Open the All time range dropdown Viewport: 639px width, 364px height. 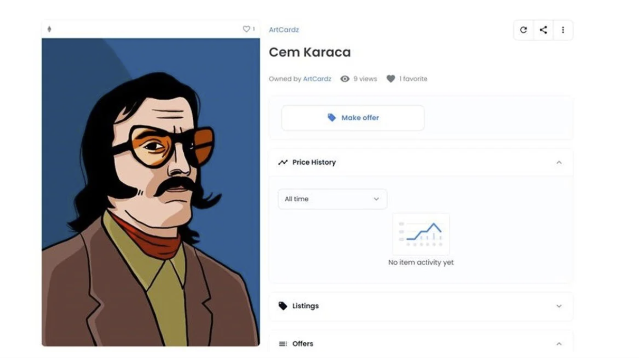pos(332,199)
